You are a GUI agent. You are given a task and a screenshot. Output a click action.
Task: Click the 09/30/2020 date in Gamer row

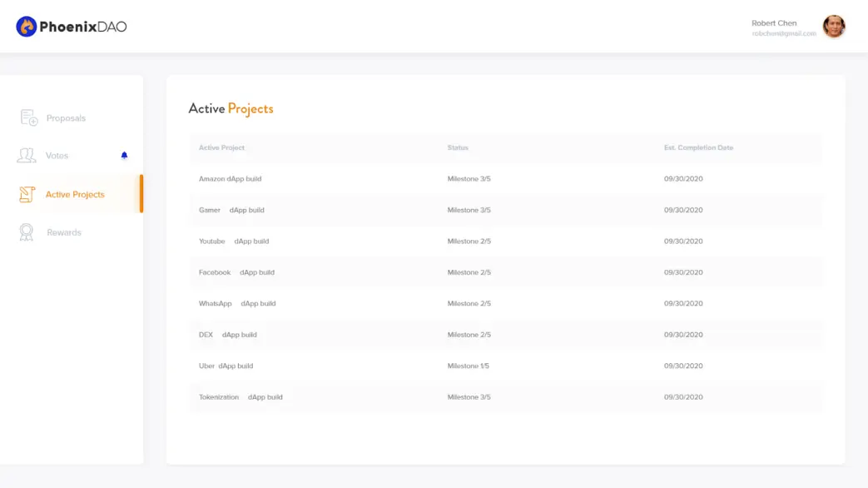coord(683,210)
